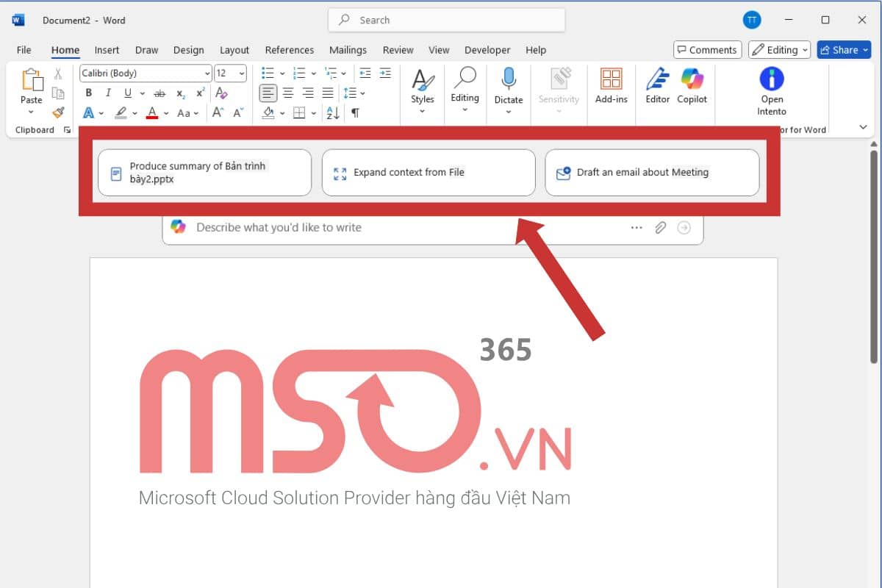Apply subscript formatting
This screenshot has height=588, width=882.
[181, 93]
